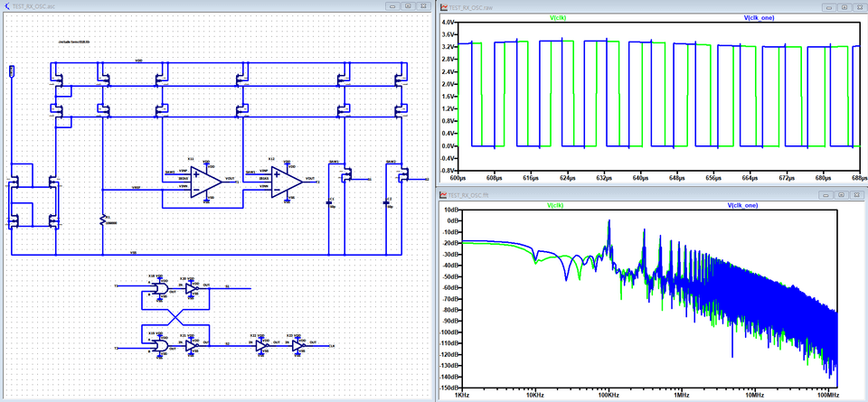Select inverter X21 in the schematic
The image size is (868, 402).
192,346
